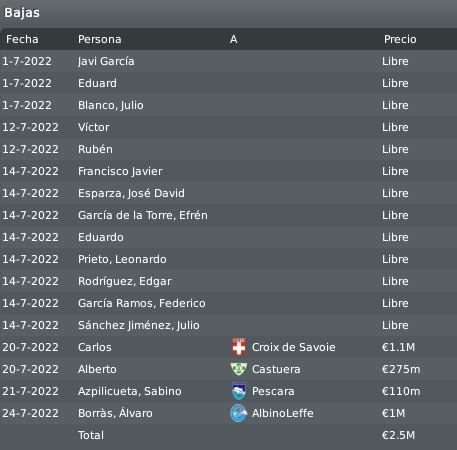Sort by the Persona column header
This screenshot has width=457, height=450.
[100, 39]
